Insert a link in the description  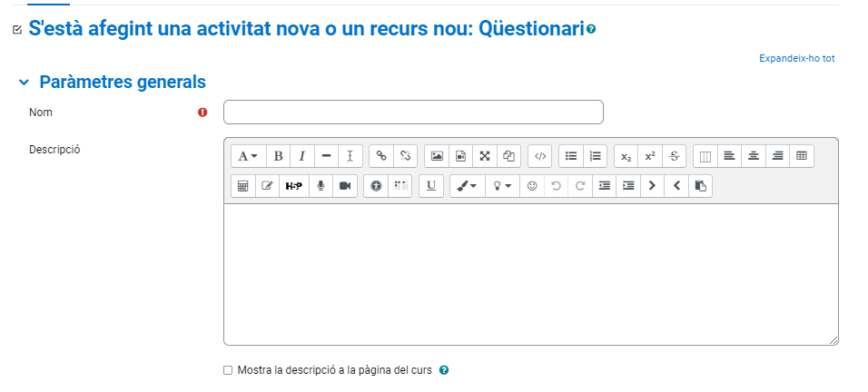381,156
